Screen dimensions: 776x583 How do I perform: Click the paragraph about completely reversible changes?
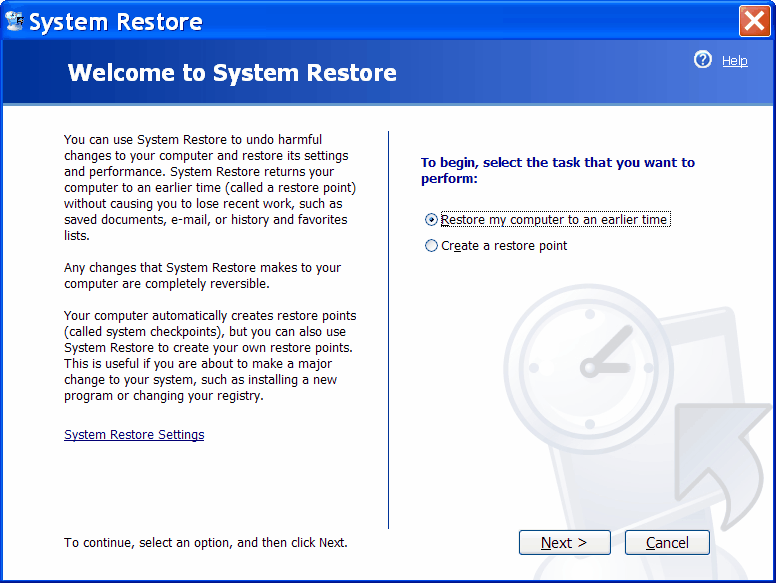[202, 276]
